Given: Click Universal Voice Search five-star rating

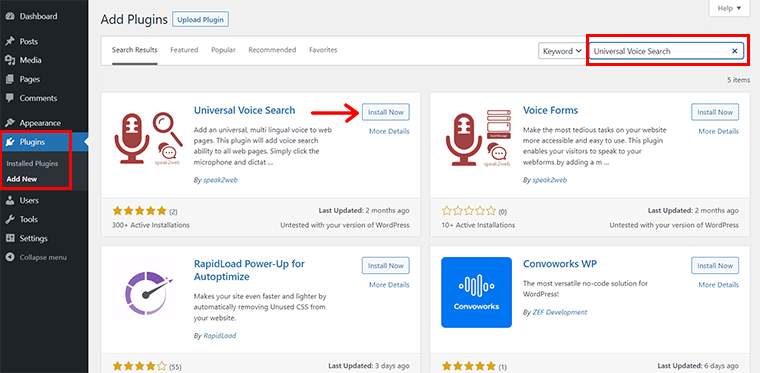Looking at the screenshot, I should coord(140,211).
